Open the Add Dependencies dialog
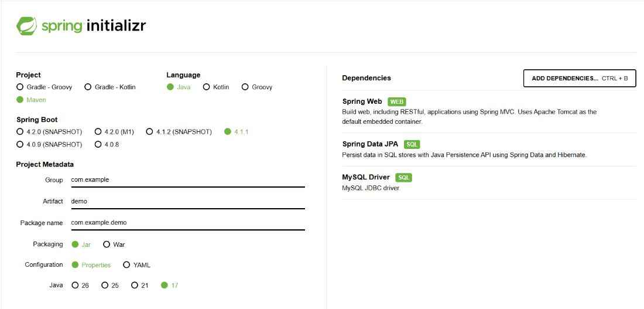This screenshot has height=309, width=644. [580, 78]
